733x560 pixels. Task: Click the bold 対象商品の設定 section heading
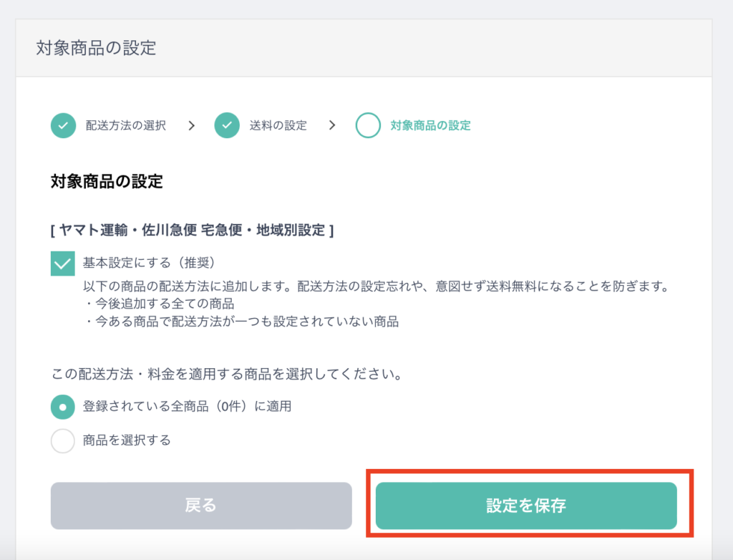pyautogui.click(x=107, y=181)
